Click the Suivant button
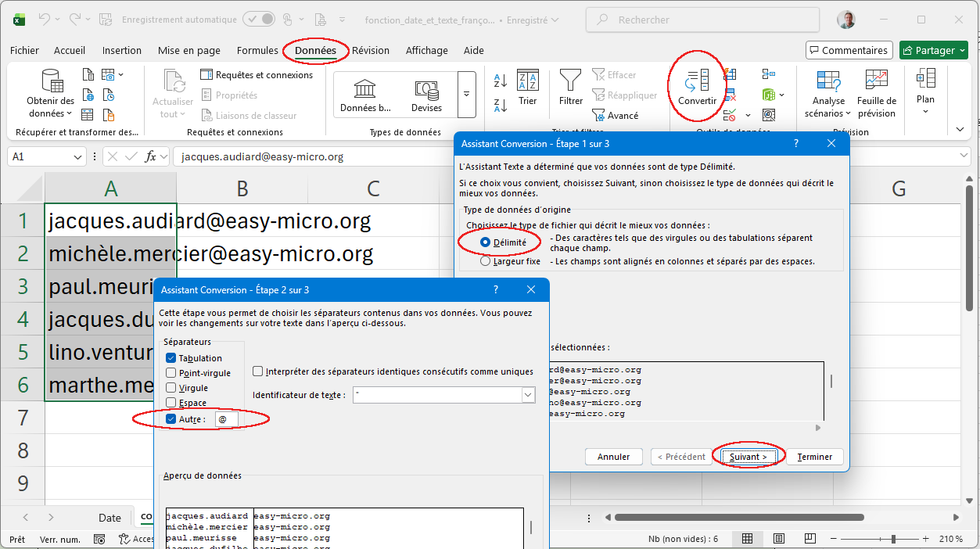This screenshot has width=980, height=549. [748, 457]
